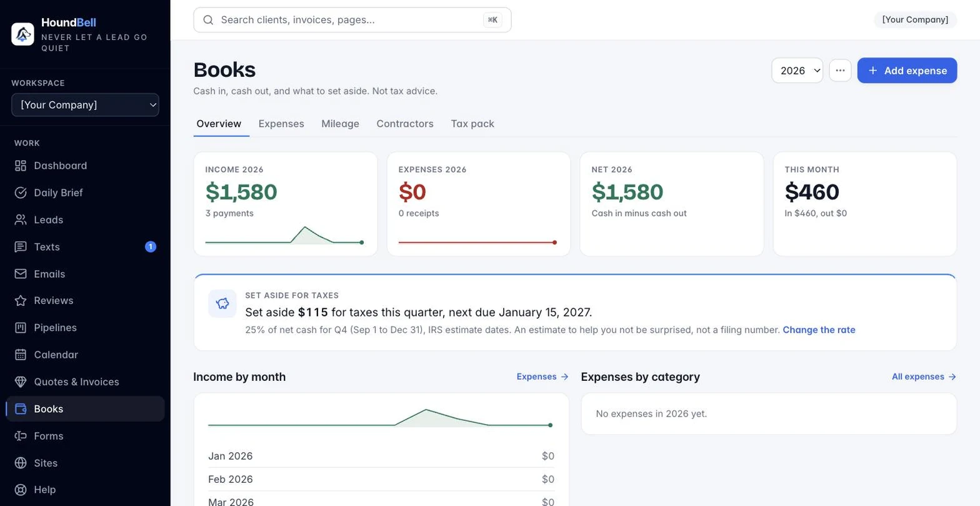Click the Help lifebuoy icon
The width and height of the screenshot is (980, 506).
pos(21,490)
